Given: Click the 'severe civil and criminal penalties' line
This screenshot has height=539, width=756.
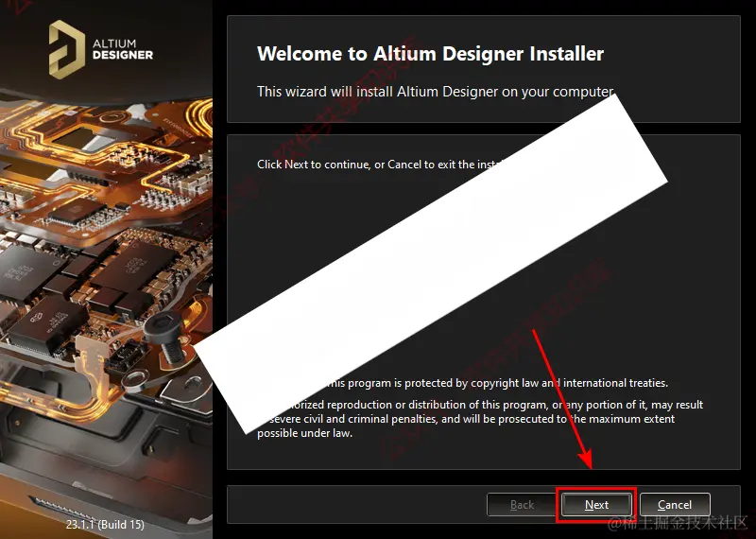Looking at the screenshot, I should [471, 419].
